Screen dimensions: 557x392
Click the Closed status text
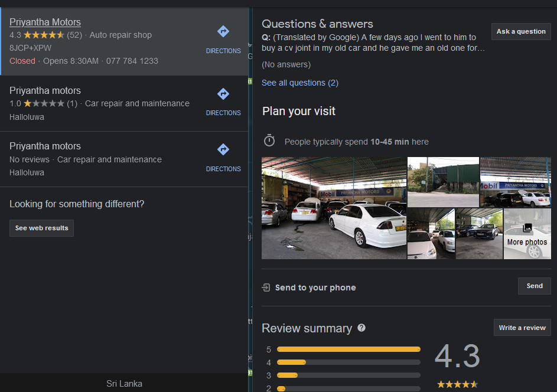[x=22, y=61]
